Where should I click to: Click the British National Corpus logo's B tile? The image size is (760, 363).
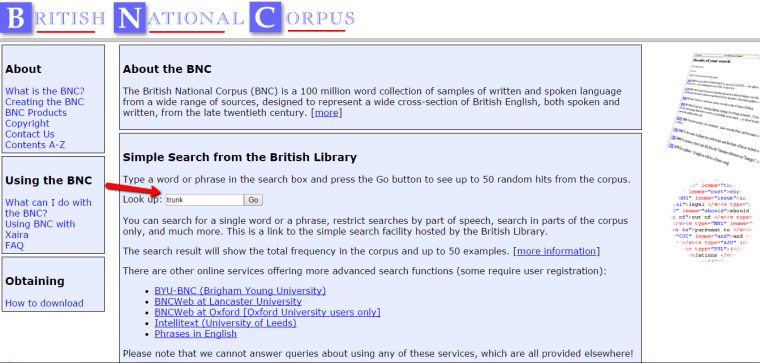[x=16, y=17]
